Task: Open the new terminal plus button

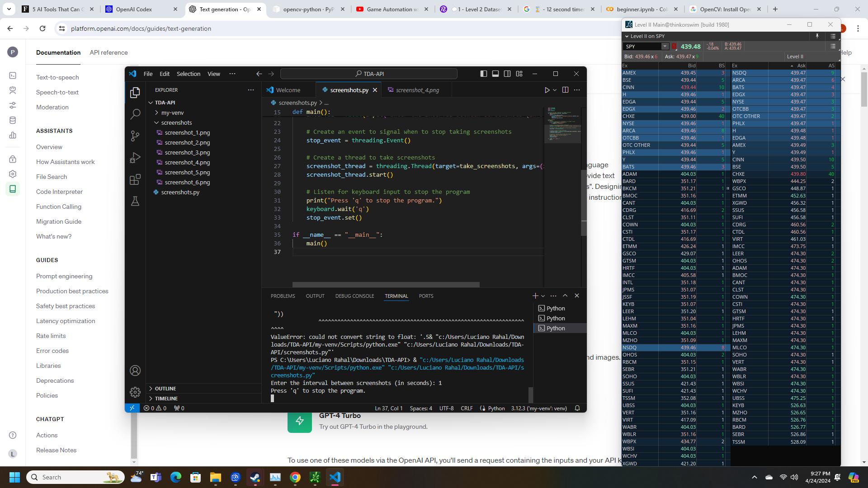Action: pos(535,296)
